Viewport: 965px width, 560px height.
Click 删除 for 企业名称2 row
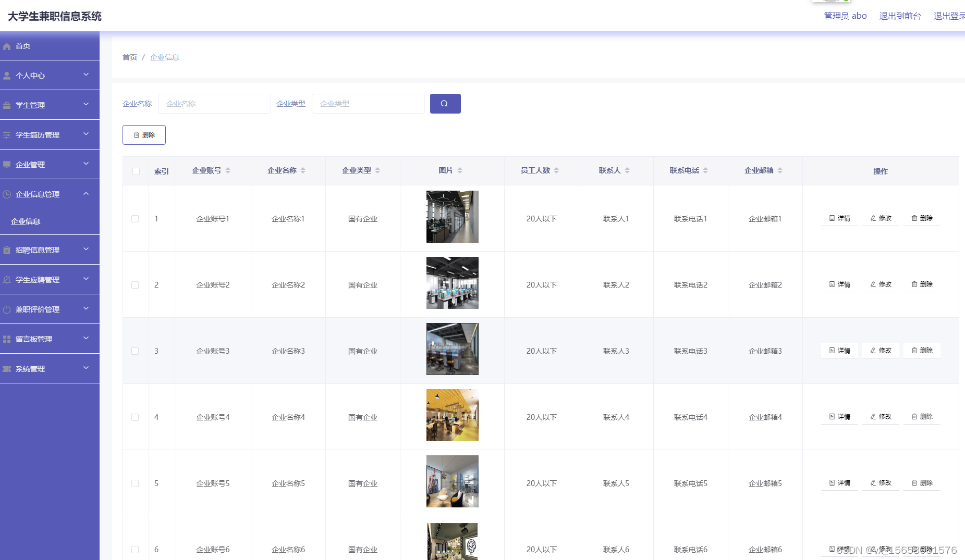[x=922, y=284]
